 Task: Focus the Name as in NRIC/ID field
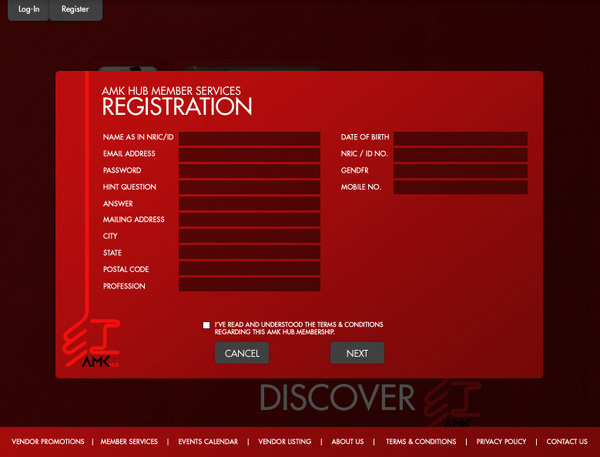tap(249, 139)
